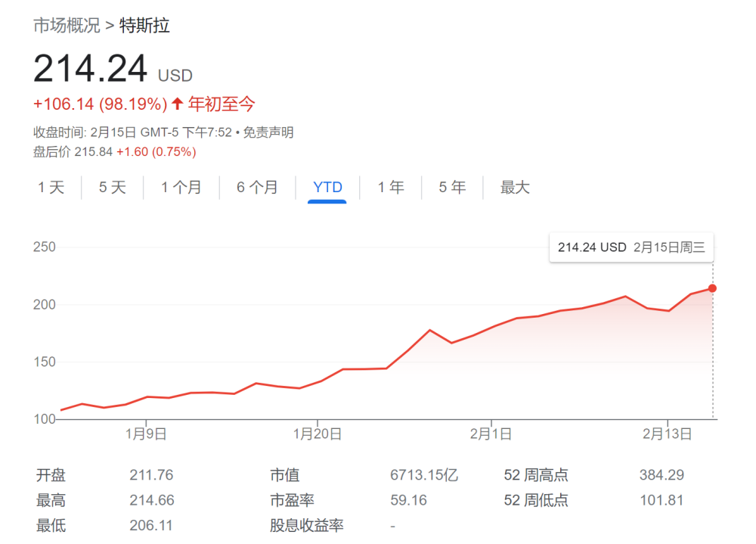Click the 52 周高点 value 384.29

(661, 475)
